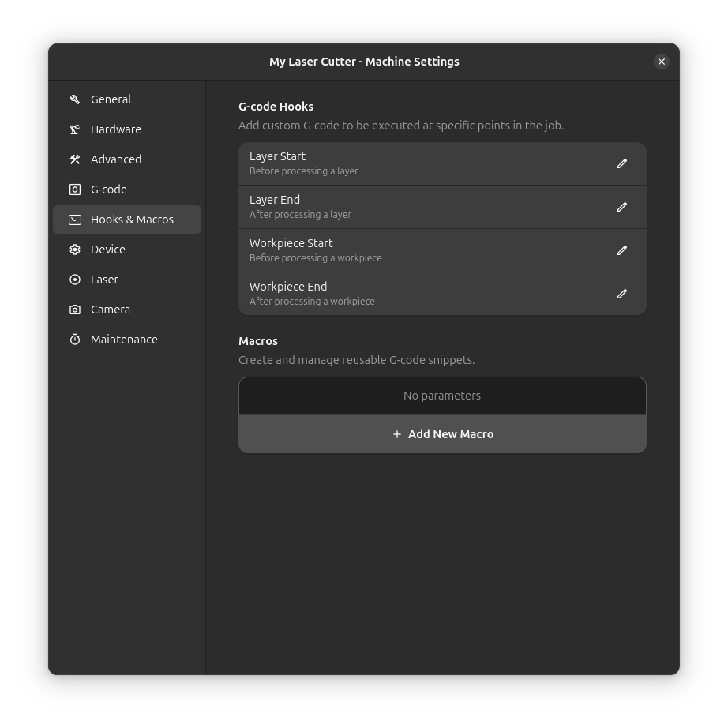Click the Workpiece End hook entry
The image size is (728, 728).
[395, 294]
